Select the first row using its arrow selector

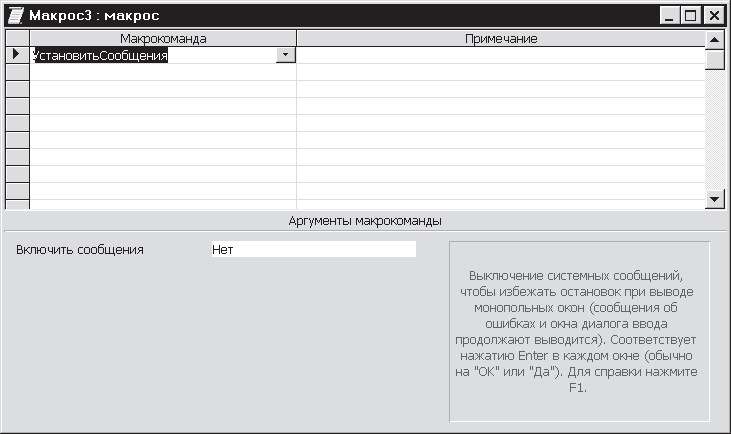pos(17,56)
